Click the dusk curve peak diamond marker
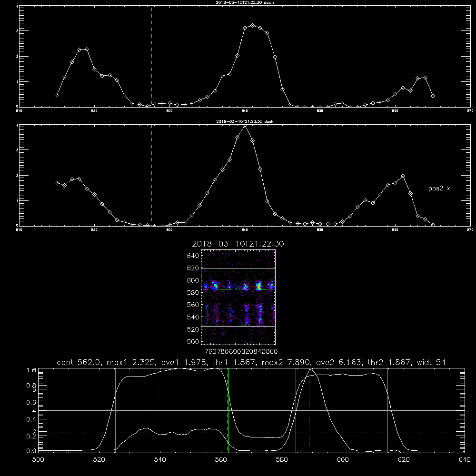The height and width of the screenshot is (476, 476). [245, 126]
